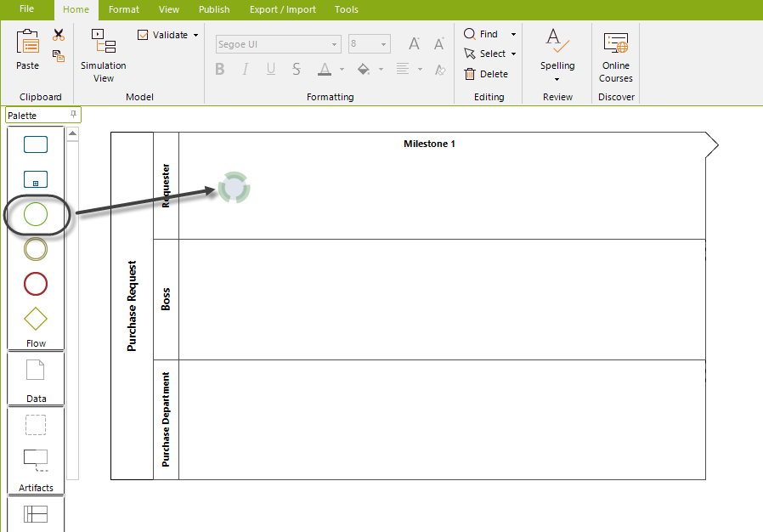Click the Delete trash button
763x532 pixels.
(486, 74)
